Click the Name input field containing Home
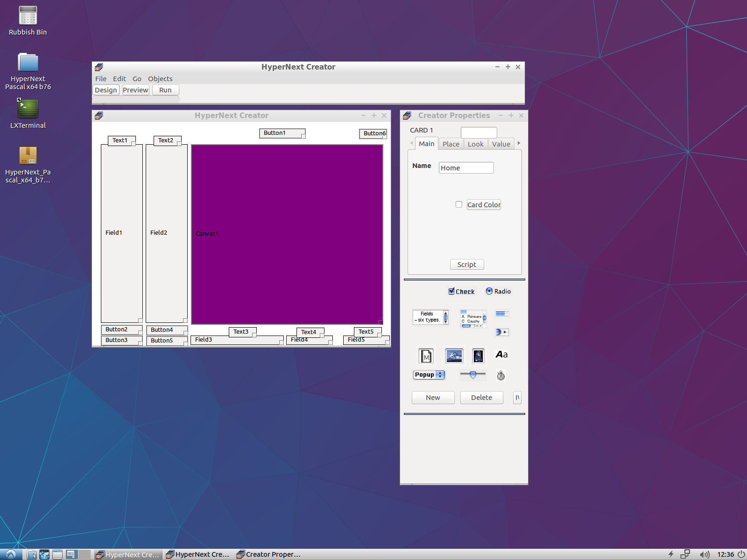Image resolution: width=747 pixels, height=560 pixels. tap(466, 168)
